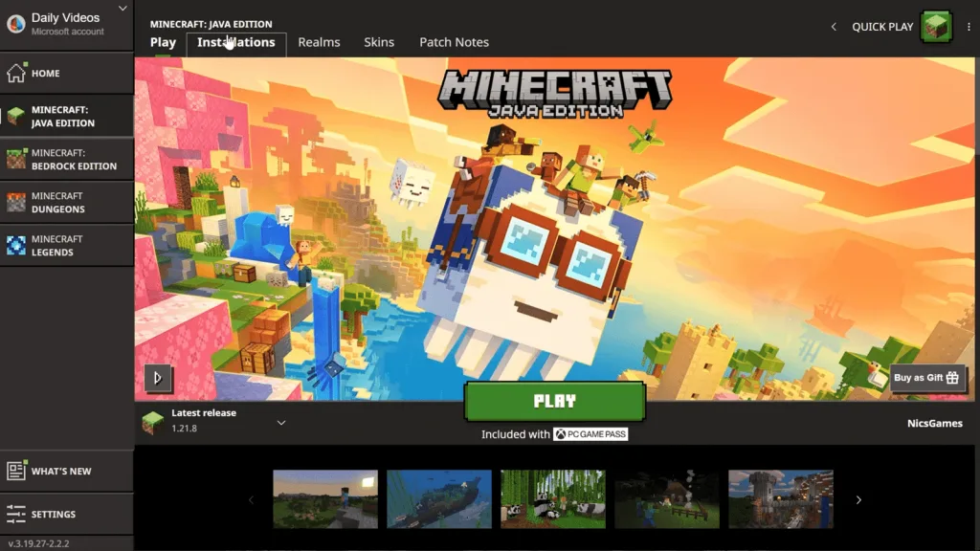Open the Latest release version dropdown
The height and width of the screenshot is (551, 980).
pos(281,423)
